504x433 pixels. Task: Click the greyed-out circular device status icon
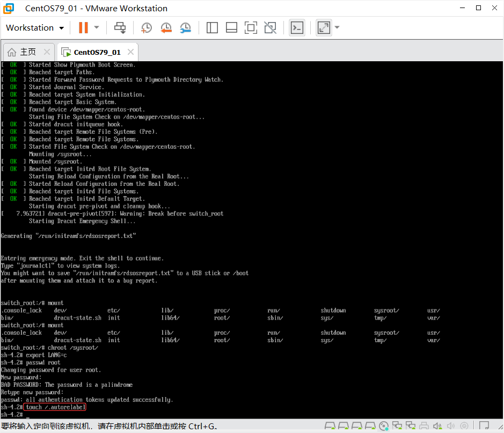click(x=464, y=426)
